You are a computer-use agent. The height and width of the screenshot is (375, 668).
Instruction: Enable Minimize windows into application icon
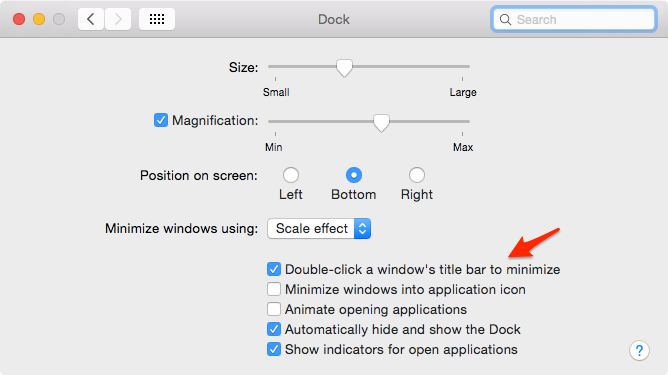(274, 289)
